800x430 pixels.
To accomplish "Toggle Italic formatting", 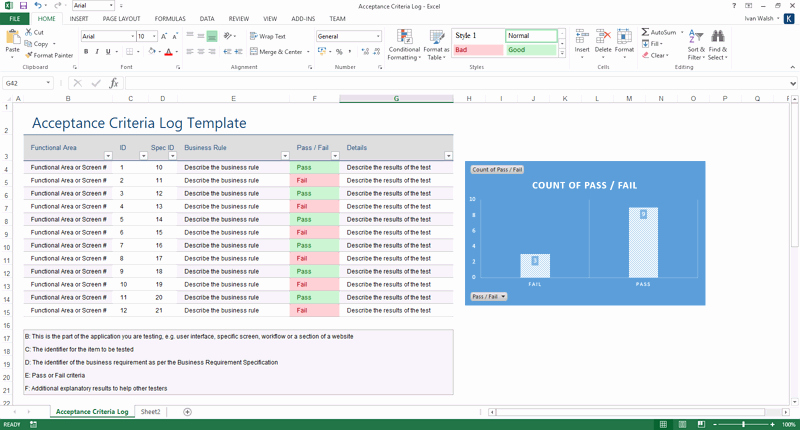I will click(x=97, y=52).
